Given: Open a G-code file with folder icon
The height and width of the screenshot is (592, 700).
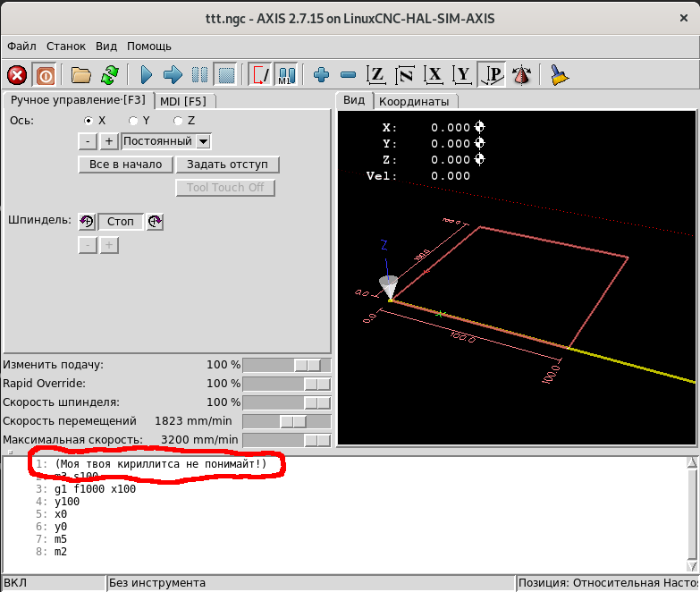Looking at the screenshot, I should tap(80, 74).
